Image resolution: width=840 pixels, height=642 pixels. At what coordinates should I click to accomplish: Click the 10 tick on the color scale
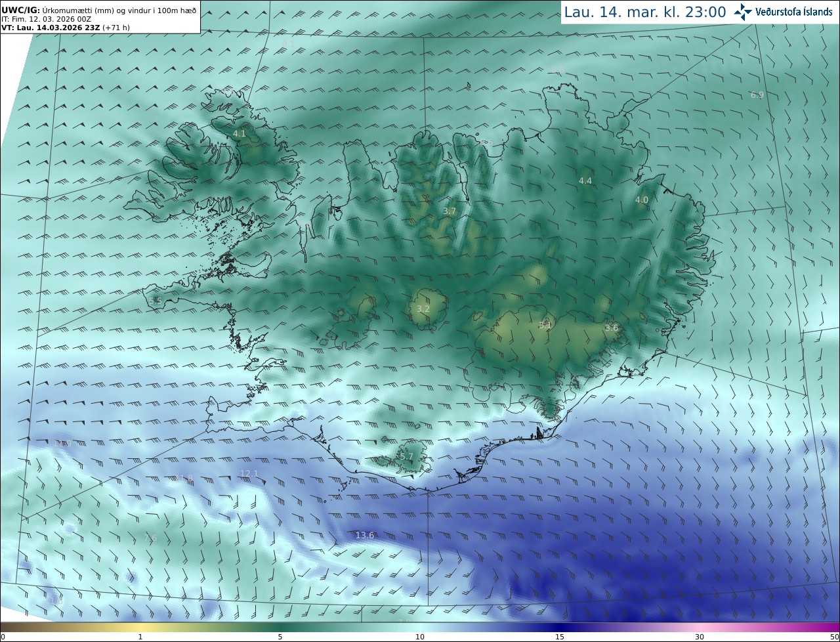(420, 637)
